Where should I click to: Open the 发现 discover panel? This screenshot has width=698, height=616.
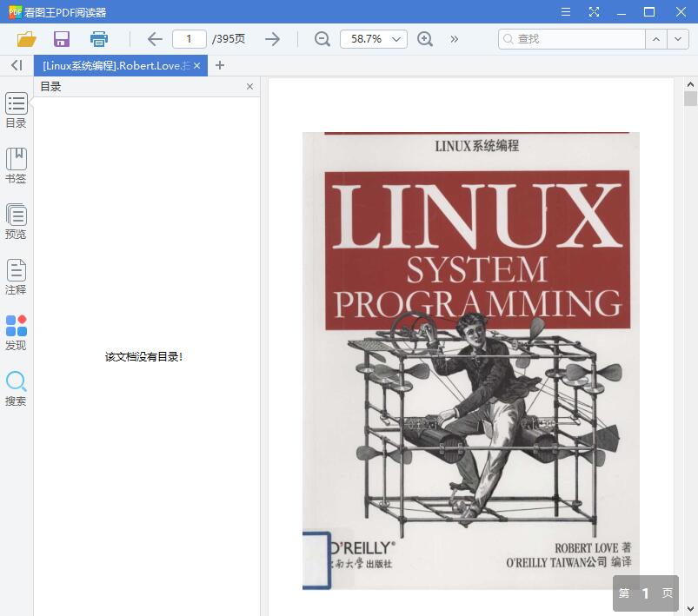coord(16,333)
